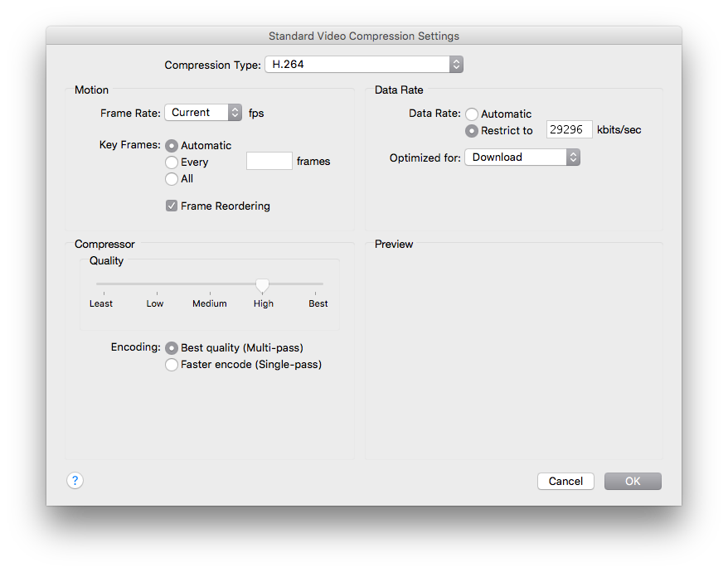Click the data rate kbits/sec field
728x572 pixels.
click(569, 129)
